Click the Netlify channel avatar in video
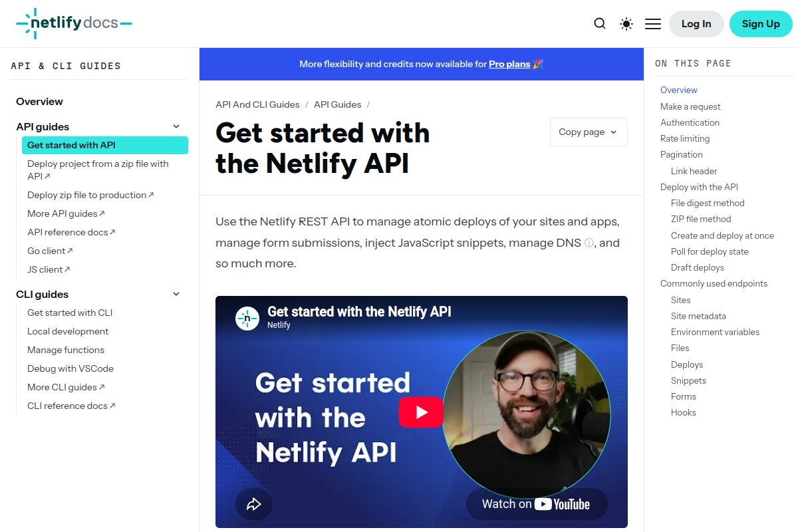 coord(247,319)
